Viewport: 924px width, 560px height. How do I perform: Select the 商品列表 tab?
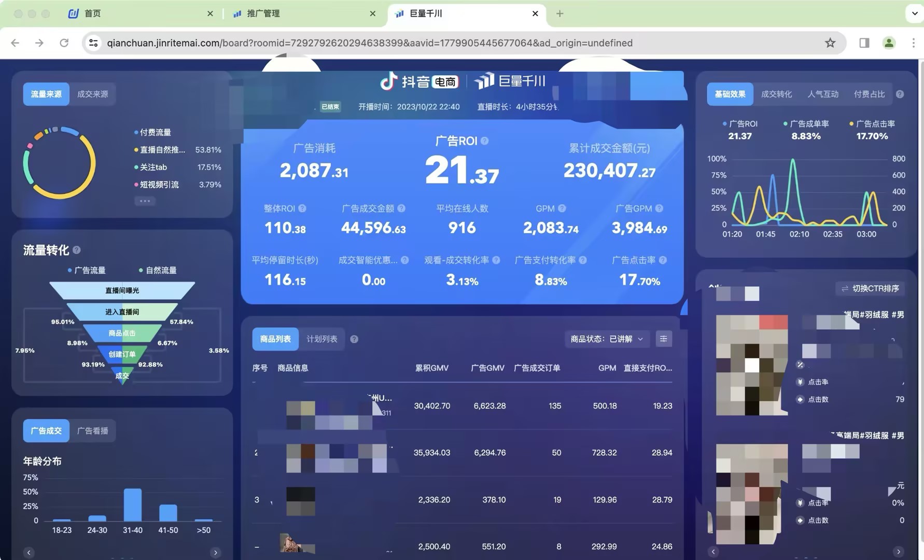click(275, 339)
